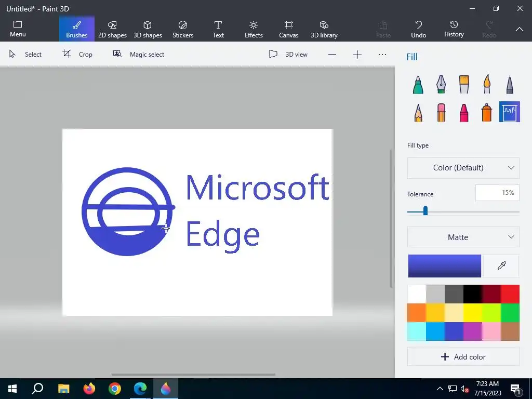Activate the Select tool
The width and height of the screenshot is (532, 399).
[x=25, y=54]
